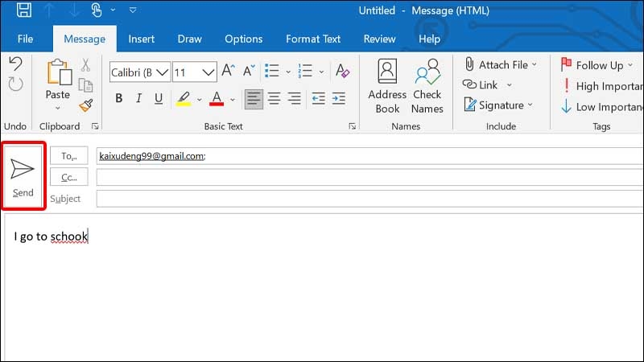Decrease font size with the shrink icon
644x362 pixels.
[249, 71]
